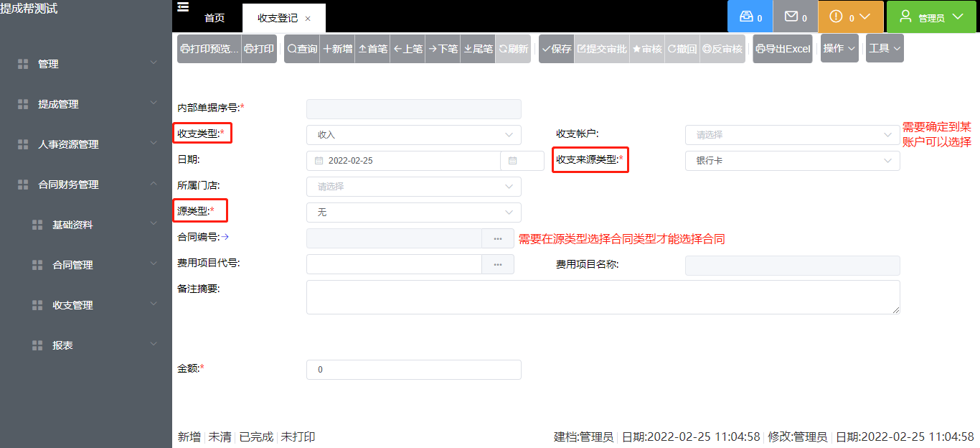Expand the 基础资料 submenu
980x448 pixels.
click(86, 225)
